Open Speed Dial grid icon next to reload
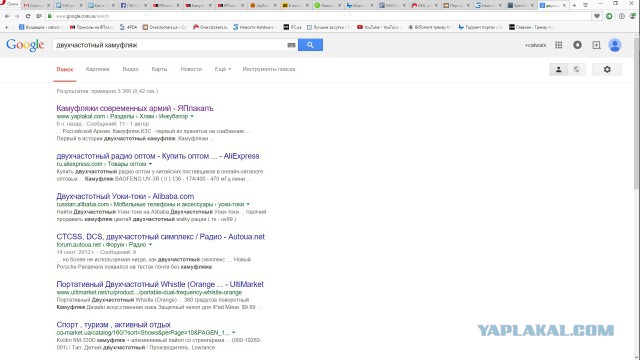 pyautogui.click(x=39, y=16)
